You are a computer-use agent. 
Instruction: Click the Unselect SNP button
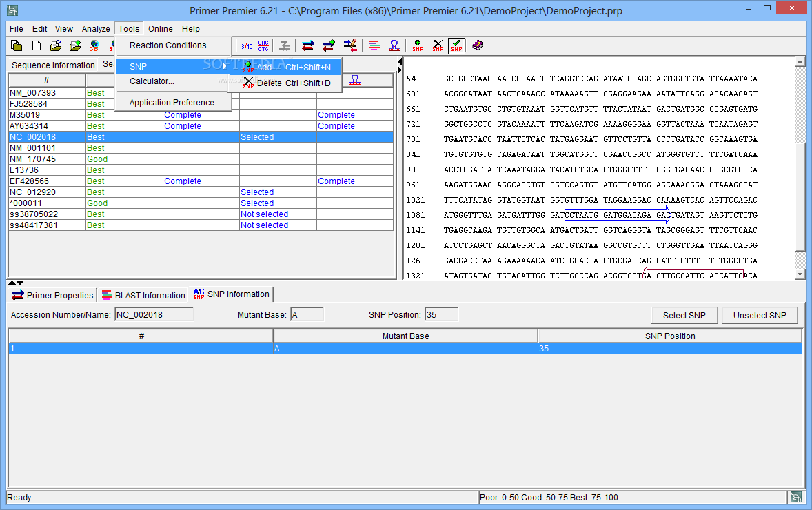tap(759, 316)
